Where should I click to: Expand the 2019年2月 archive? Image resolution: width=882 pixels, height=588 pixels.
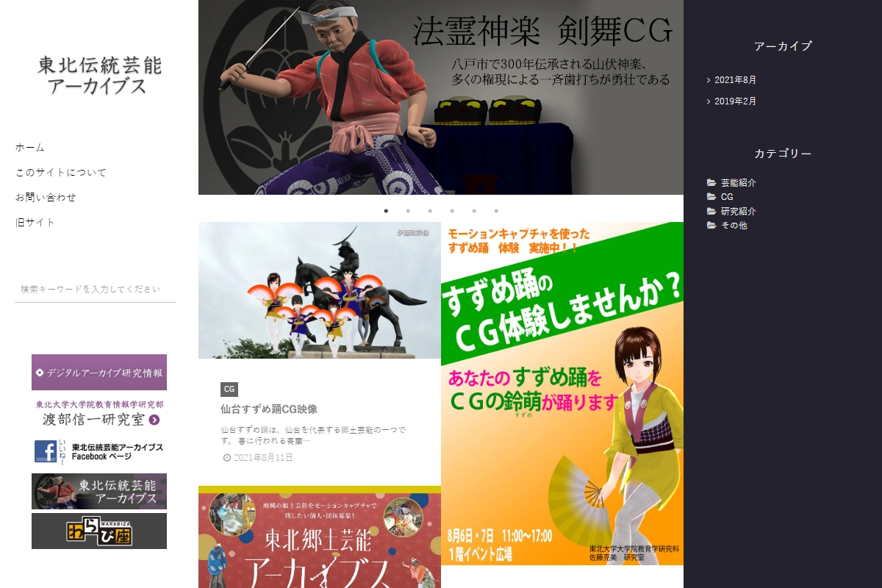tap(735, 101)
